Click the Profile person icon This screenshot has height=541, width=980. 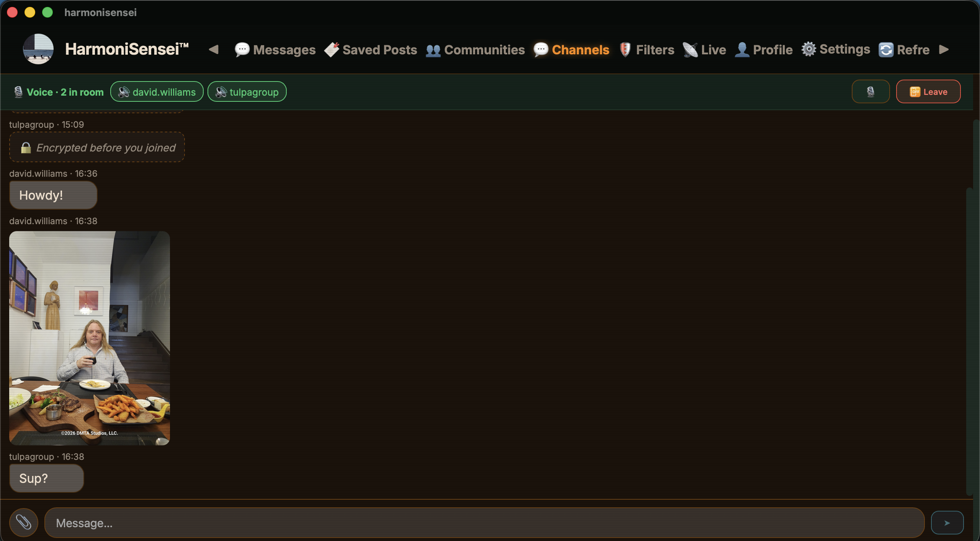tap(742, 50)
